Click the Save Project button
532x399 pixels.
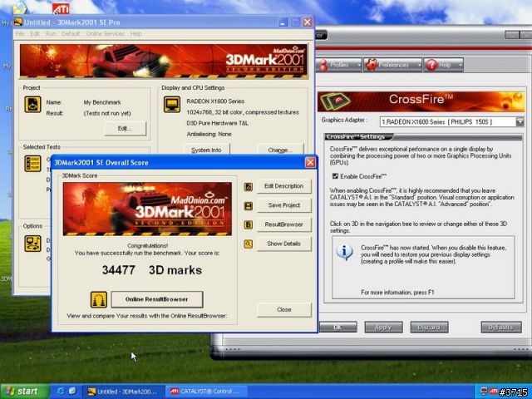(x=284, y=205)
